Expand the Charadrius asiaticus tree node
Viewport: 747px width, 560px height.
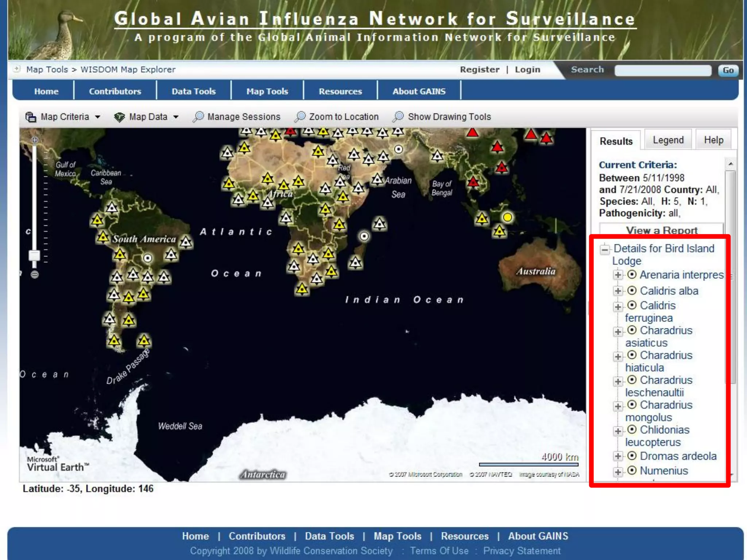618,331
